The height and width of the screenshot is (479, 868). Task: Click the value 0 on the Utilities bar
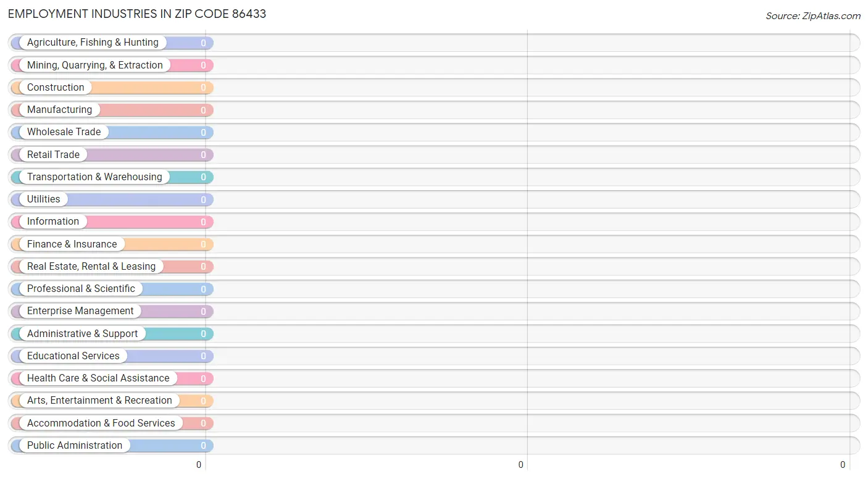[203, 199]
